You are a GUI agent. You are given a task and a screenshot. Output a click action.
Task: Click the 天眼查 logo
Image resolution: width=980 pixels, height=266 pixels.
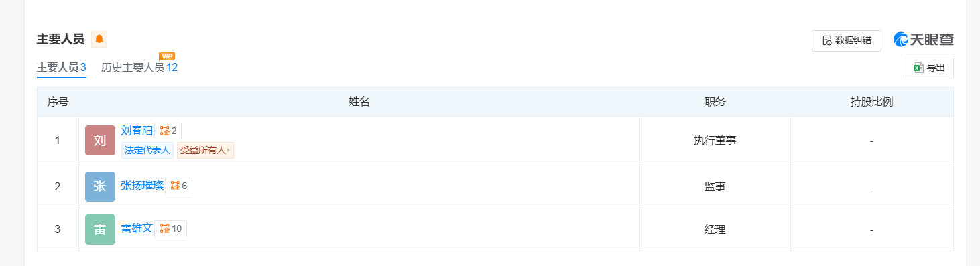point(924,40)
